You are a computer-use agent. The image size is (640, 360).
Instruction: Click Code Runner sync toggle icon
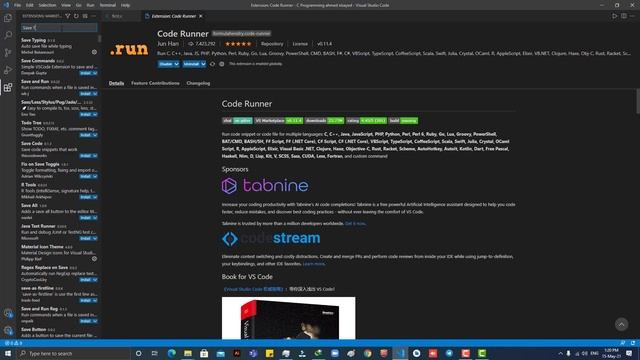pos(212,64)
